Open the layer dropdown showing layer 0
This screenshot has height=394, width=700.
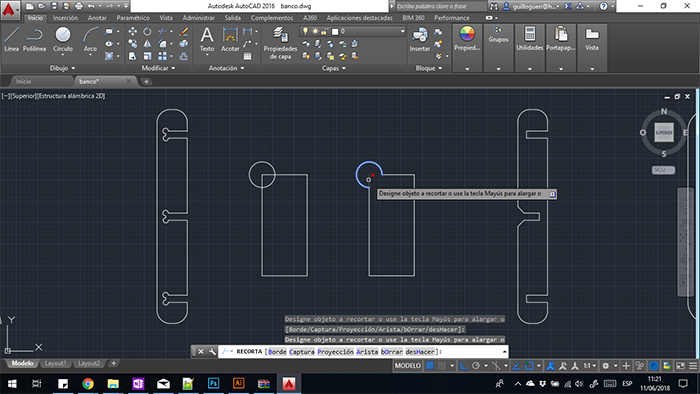(353, 31)
